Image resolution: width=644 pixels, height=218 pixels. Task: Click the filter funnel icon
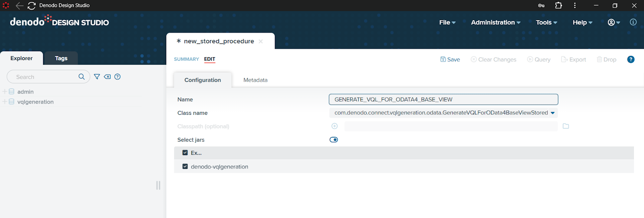97,77
